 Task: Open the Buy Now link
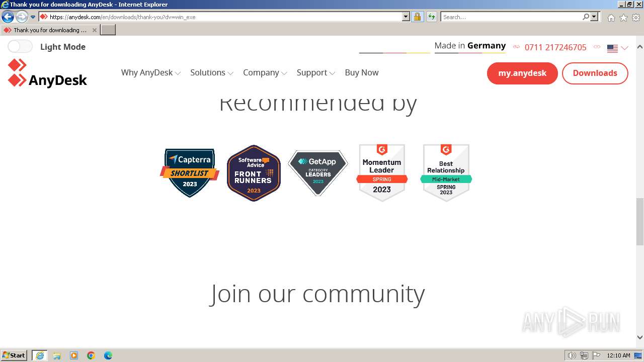[x=362, y=72]
